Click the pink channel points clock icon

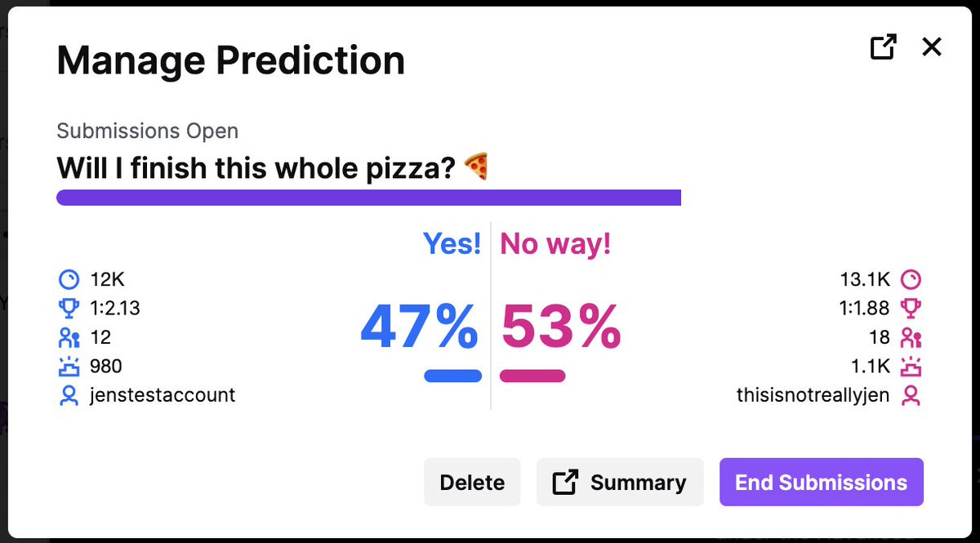tap(910, 280)
